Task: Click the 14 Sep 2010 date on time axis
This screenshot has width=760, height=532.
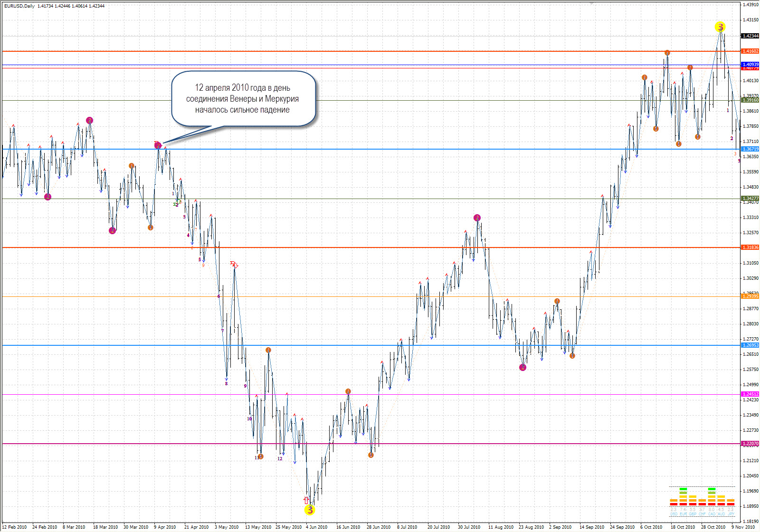Action: [591, 527]
